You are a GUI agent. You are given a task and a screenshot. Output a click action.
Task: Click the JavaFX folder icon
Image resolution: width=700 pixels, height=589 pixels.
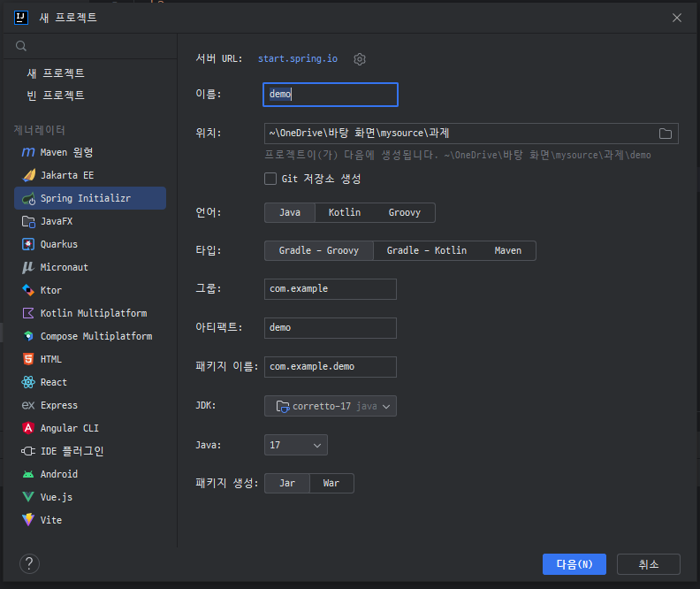coord(28,221)
